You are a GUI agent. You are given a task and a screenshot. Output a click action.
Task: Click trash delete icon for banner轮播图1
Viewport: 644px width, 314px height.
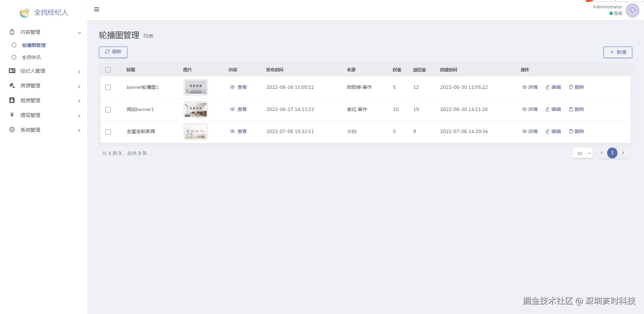[571, 87]
